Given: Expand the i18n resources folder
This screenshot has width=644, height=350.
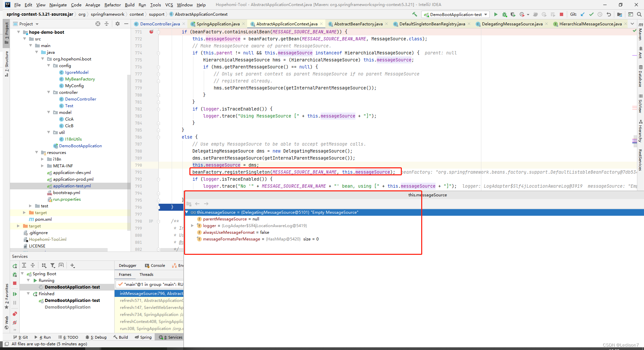Looking at the screenshot, I should pos(42,159).
